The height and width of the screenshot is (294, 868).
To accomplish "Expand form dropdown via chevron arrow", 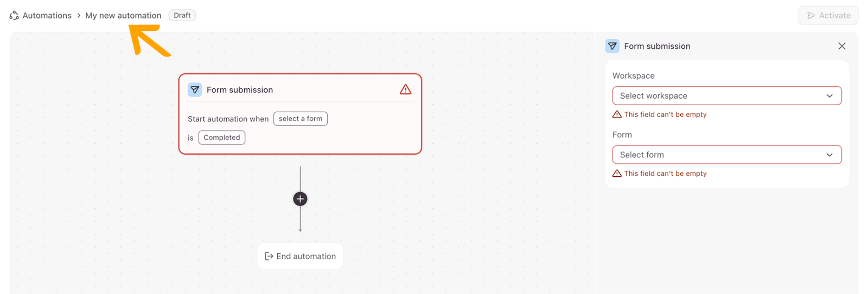I will click(x=829, y=155).
